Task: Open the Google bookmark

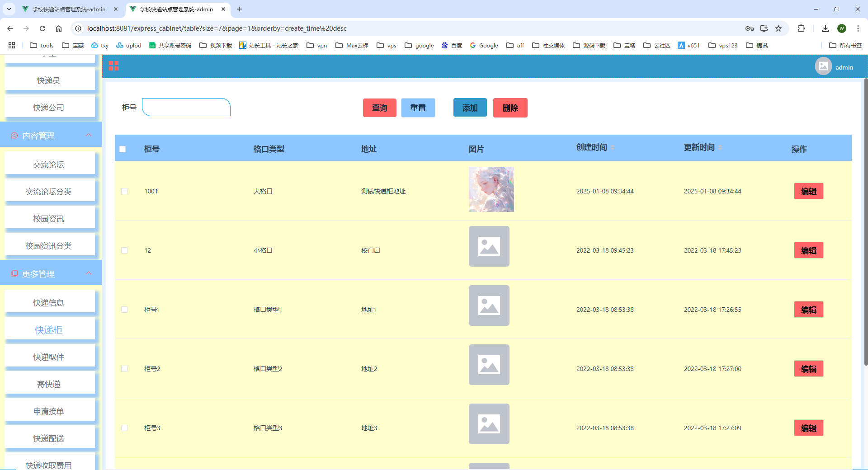Action: pyautogui.click(x=484, y=45)
